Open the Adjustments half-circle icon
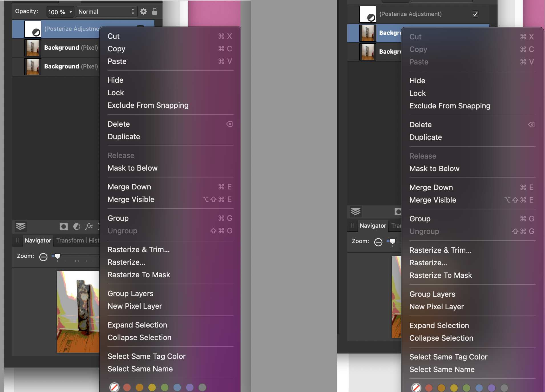Screen dimensions: 545x392 [x=76, y=226]
